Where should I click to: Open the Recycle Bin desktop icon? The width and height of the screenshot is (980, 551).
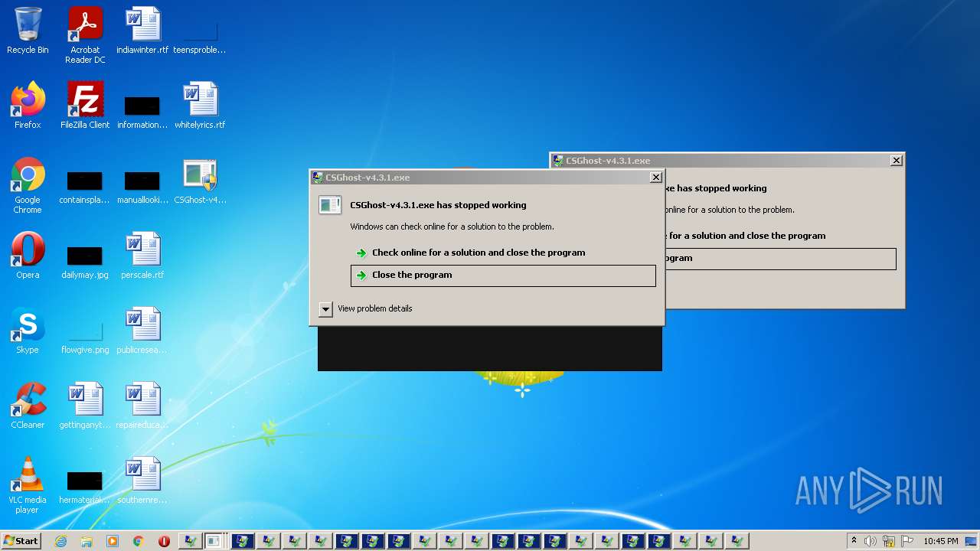coord(28,31)
